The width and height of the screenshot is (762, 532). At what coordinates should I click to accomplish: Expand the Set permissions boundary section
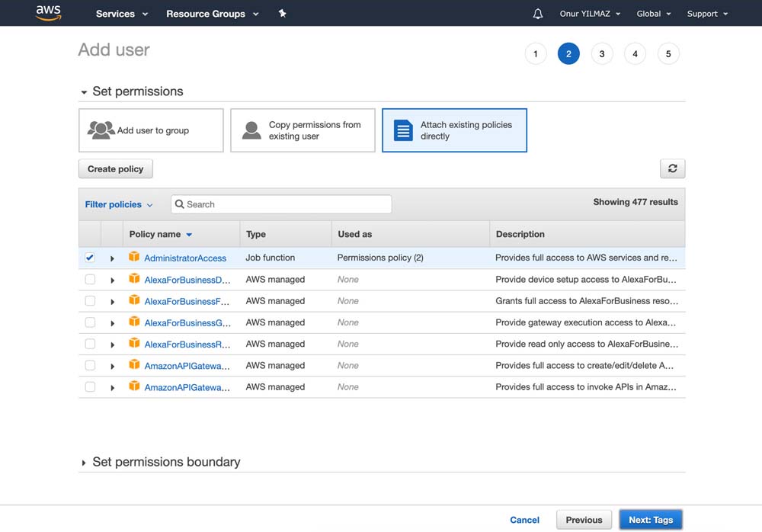pyautogui.click(x=84, y=463)
